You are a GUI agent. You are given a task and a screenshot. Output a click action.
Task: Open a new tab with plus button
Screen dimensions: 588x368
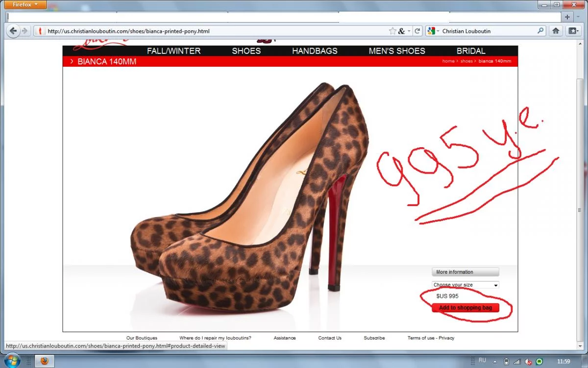point(567,17)
